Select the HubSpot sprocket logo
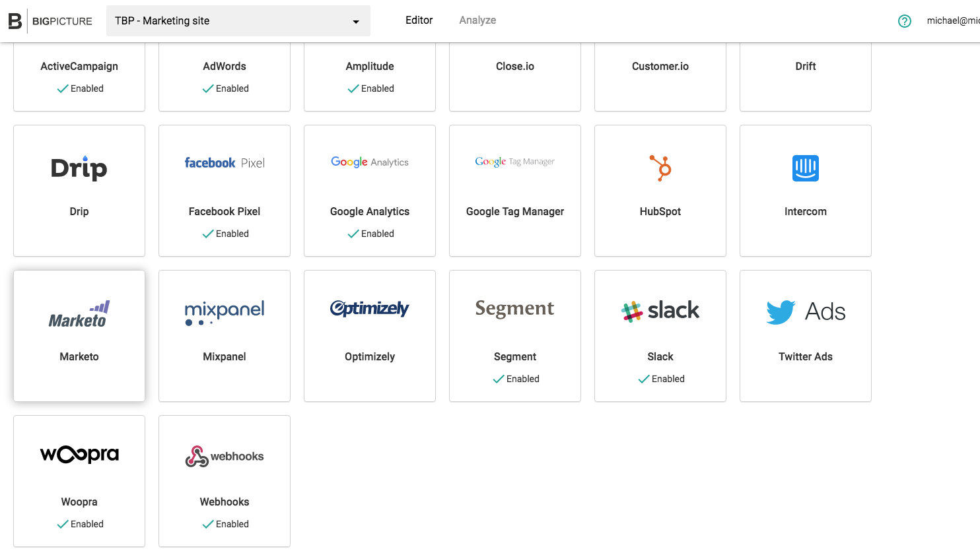The height and width of the screenshot is (557, 980). point(660,168)
